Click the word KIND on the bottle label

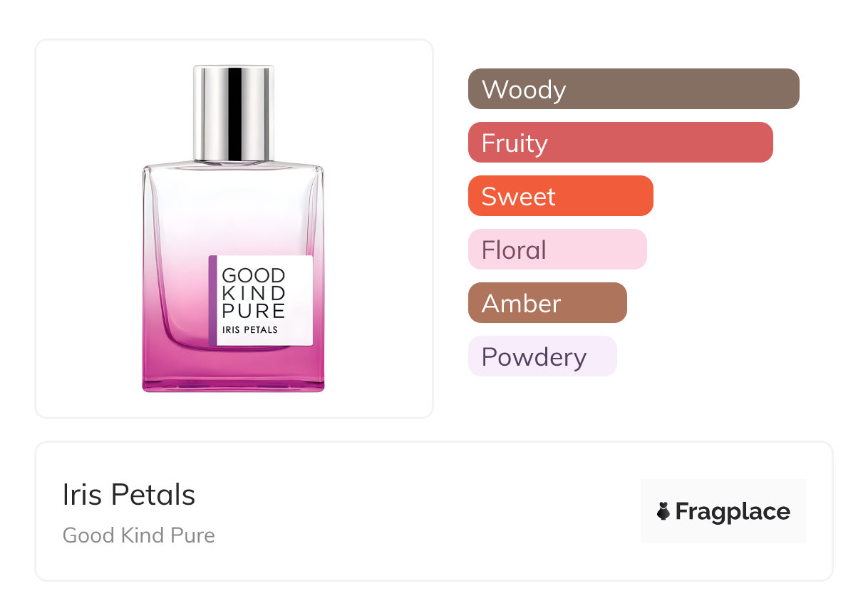pyautogui.click(x=254, y=293)
